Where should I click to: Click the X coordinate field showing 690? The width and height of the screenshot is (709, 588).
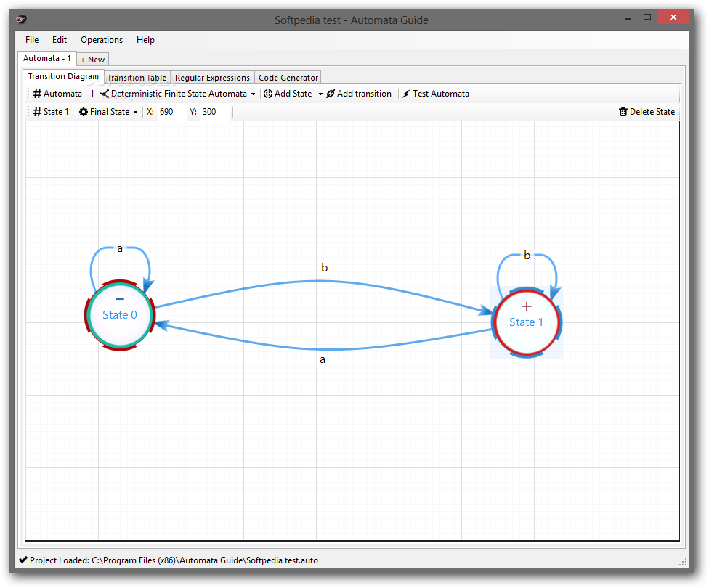click(x=171, y=112)
